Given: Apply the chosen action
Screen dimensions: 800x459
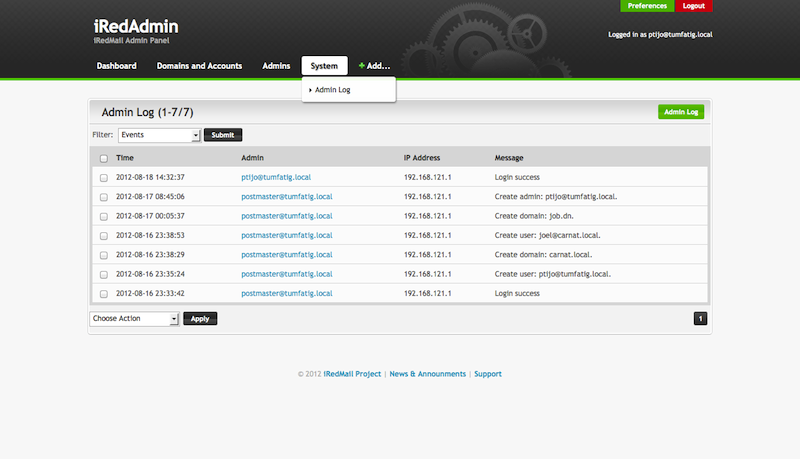Looking at the screenshot, I should tap(200, 319).
